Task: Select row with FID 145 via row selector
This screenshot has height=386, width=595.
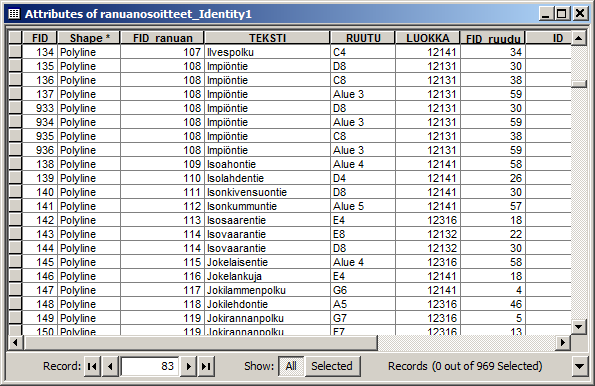Action: pos(15,262)
